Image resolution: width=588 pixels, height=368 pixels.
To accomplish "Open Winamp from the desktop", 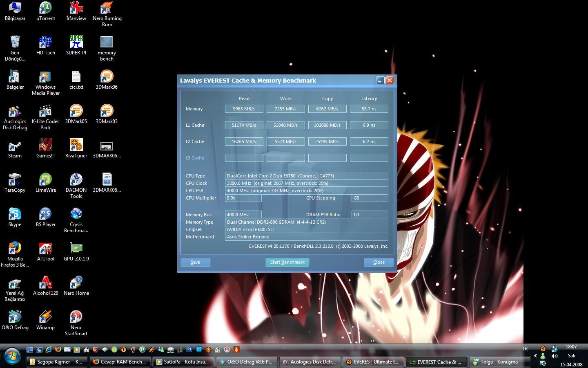I will tap(45, 320).
